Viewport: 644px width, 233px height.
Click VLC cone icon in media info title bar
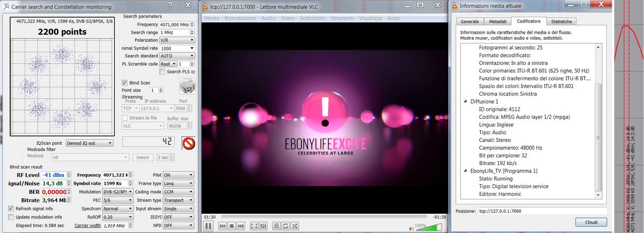[x=455, y=6]
